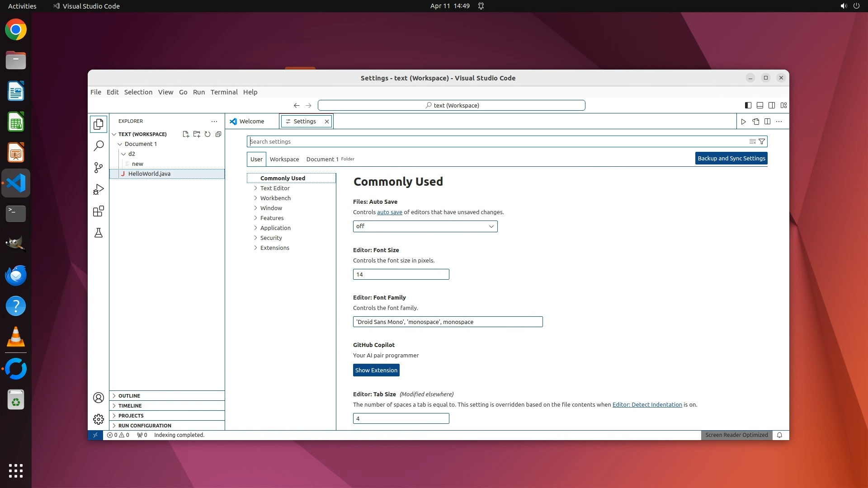Switch to the Workspace settings tab
Screen dimensions: 868x488
click(284, 159)
